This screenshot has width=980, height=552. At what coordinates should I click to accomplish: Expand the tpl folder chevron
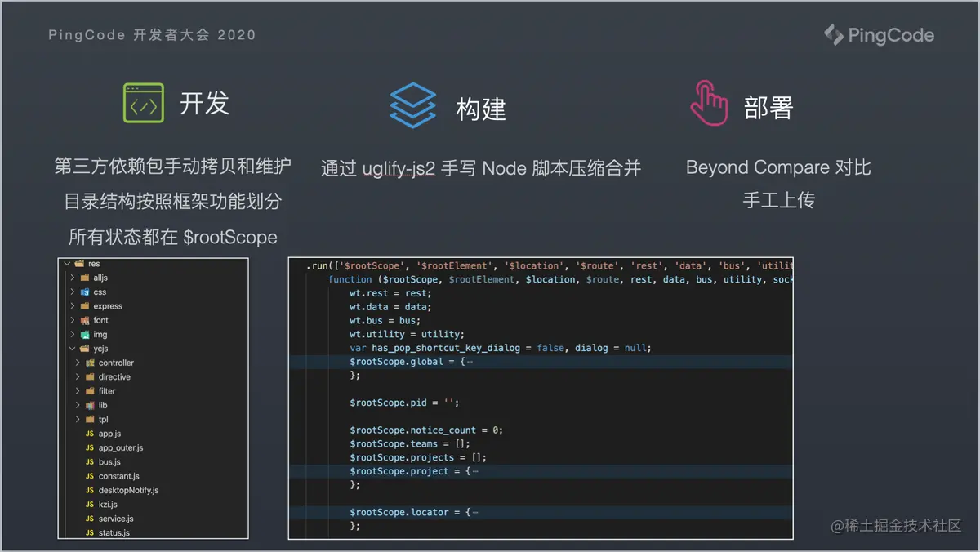(78, 419)
